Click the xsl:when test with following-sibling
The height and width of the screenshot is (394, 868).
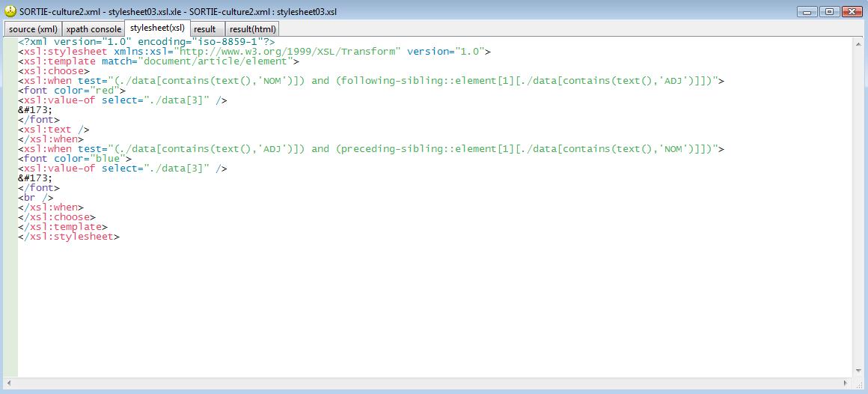coord(371,81)
